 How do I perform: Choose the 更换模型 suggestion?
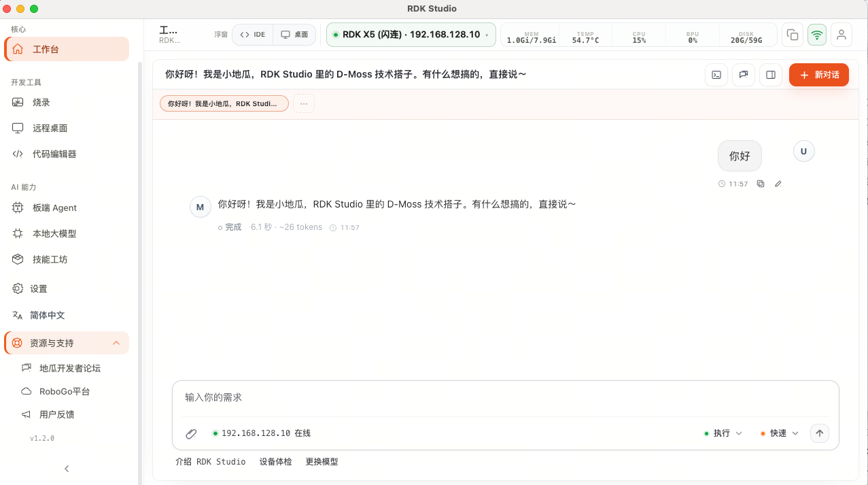(x=322, y=462)
